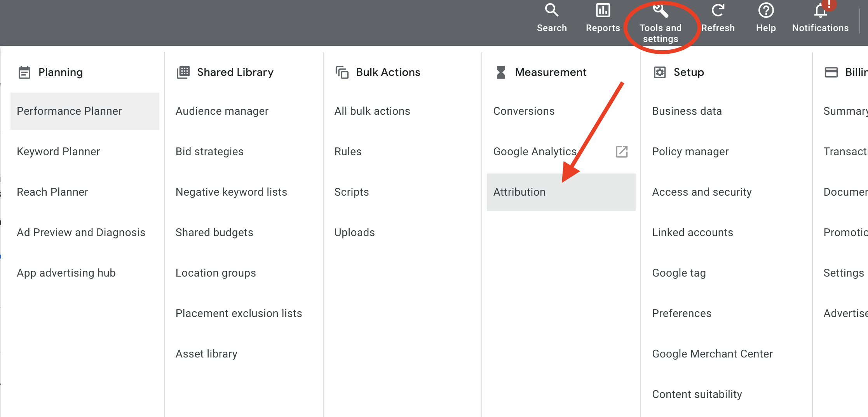
Task: Open the Tools and settings wrench icon
Action: (661, 11)
